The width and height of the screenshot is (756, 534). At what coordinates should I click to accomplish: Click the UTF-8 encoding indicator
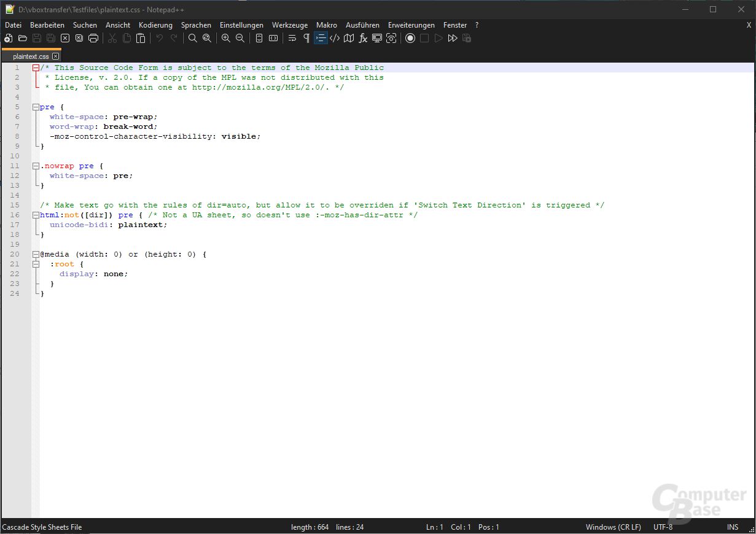point(663,527)
